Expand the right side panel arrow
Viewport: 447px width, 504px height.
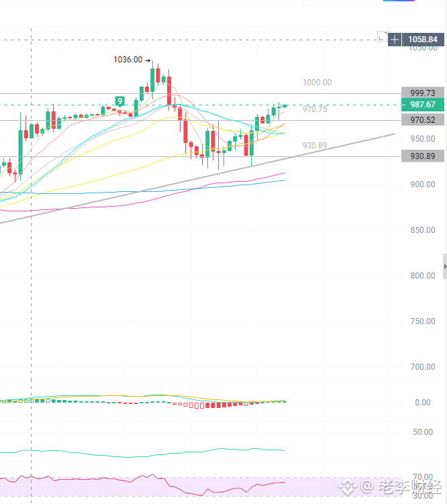coord(445,266)
